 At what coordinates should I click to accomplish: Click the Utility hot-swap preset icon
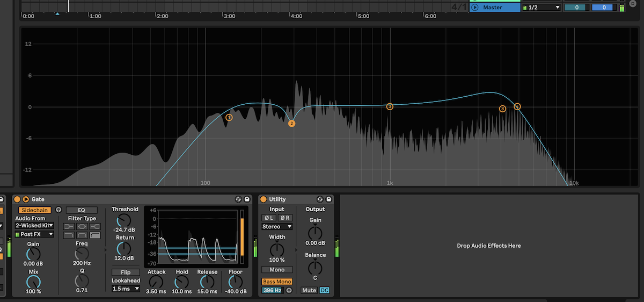click(320, 199)
